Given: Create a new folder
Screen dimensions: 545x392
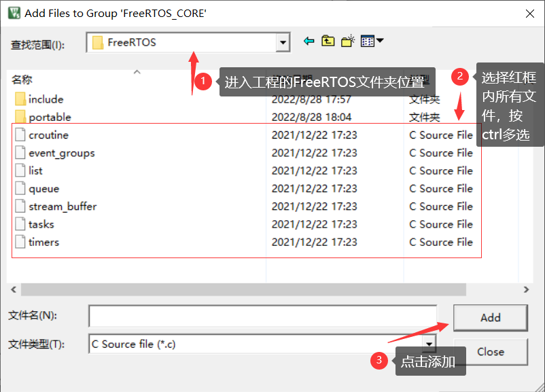Looking at the screenshot, I should click(348, 41).
